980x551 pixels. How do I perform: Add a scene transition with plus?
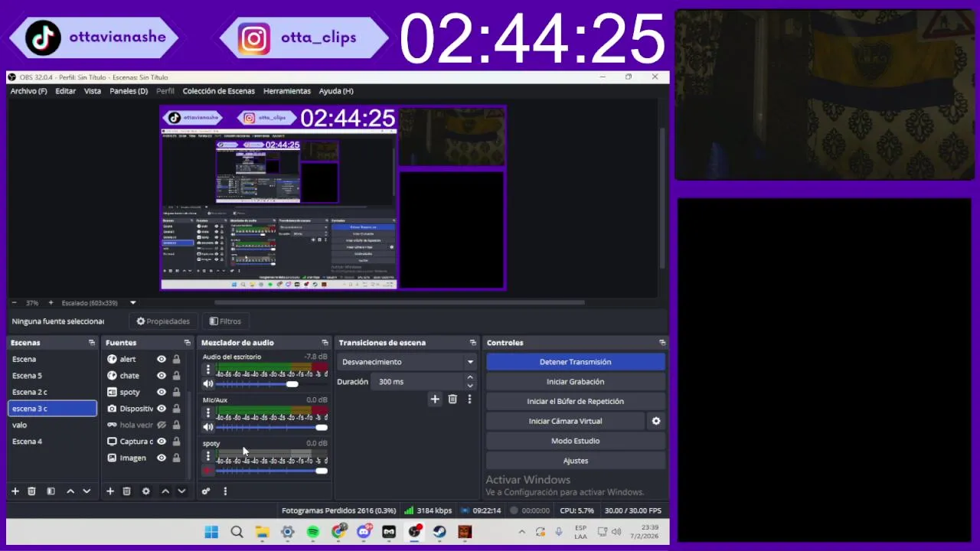435,399
